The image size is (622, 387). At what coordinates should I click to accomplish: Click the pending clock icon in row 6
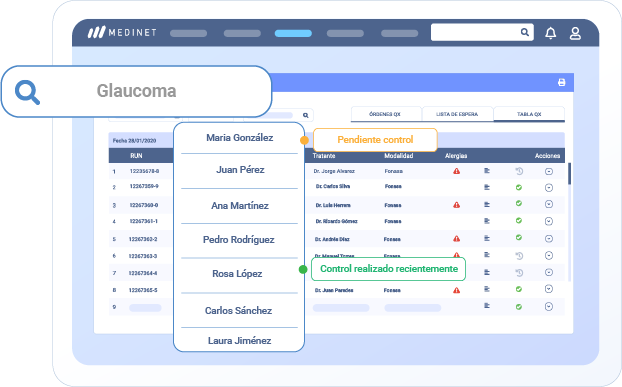[519, 256]
